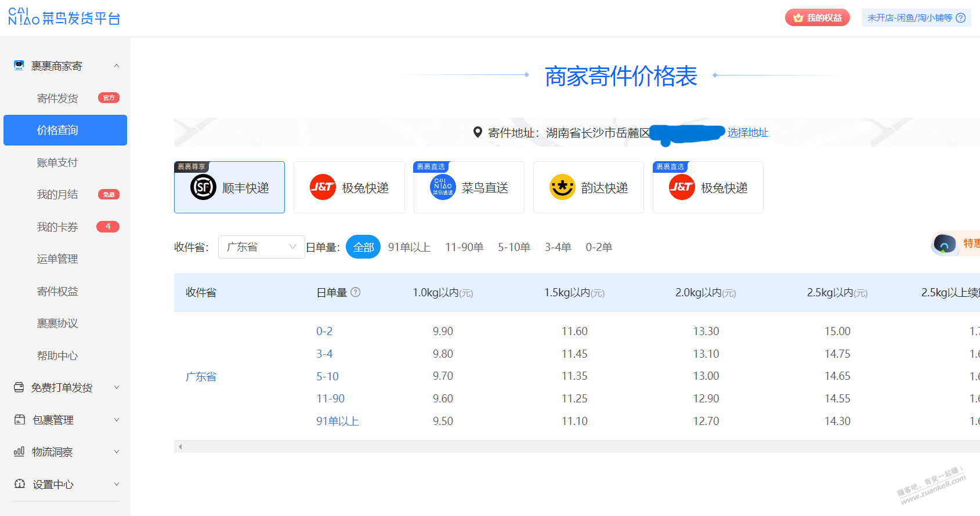980x516 pixels.
Task: Select the 韵达快递 courier card
Action: tap(588, 187)
